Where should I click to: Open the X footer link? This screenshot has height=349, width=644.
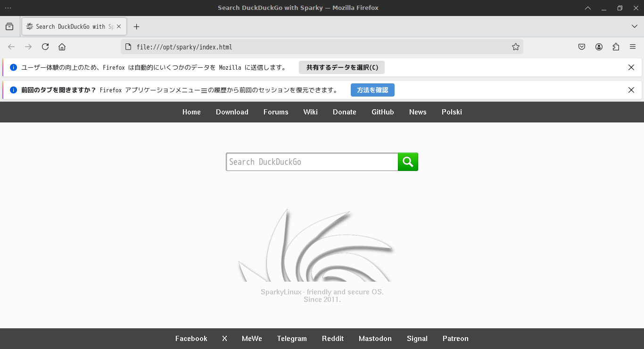(224, 339)
